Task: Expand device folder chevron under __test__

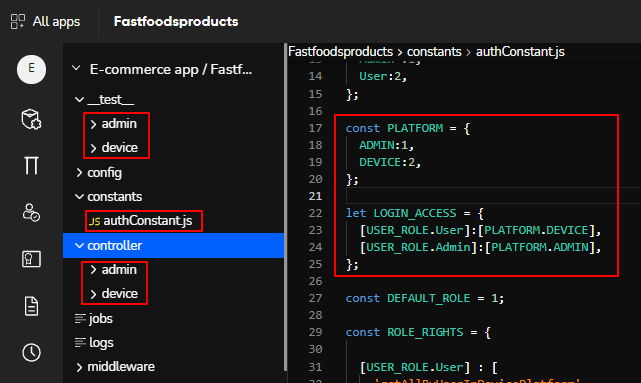Action: pyautogui.click(x=93, y=148)
